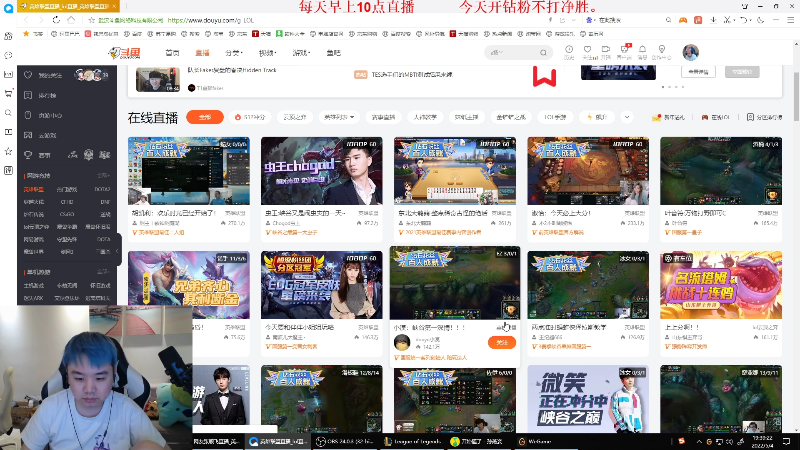Open League of Legends from taskbar
Screen dimensions: 800x450
tap(412, 441)
